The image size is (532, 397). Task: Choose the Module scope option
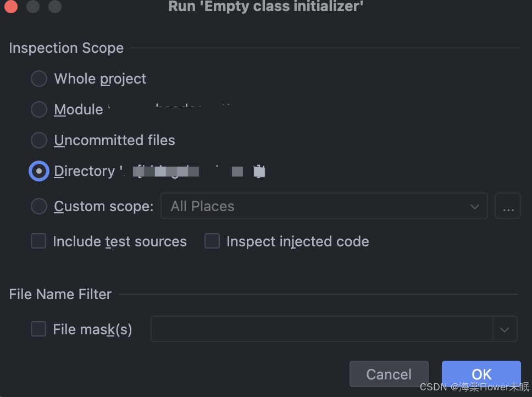39,109
